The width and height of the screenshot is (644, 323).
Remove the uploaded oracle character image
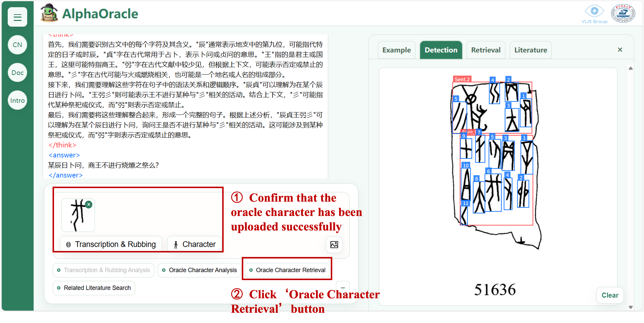pyautogui.click(x=89, y=204)
